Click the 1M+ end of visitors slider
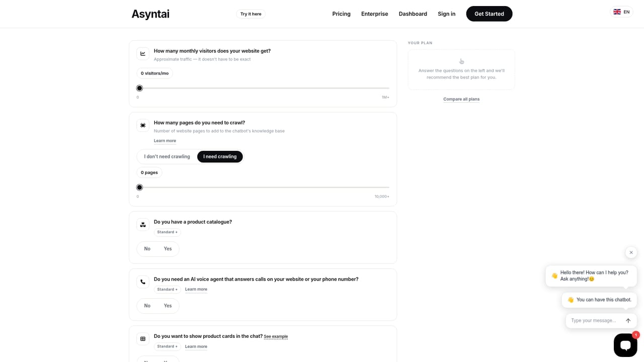The image size is (644, 362). 385,98
